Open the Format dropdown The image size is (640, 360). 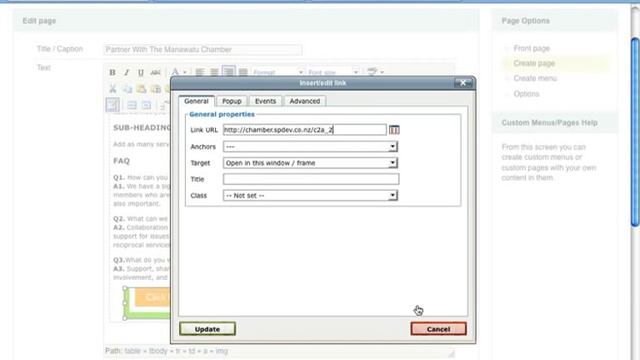(x=278, y=72)
